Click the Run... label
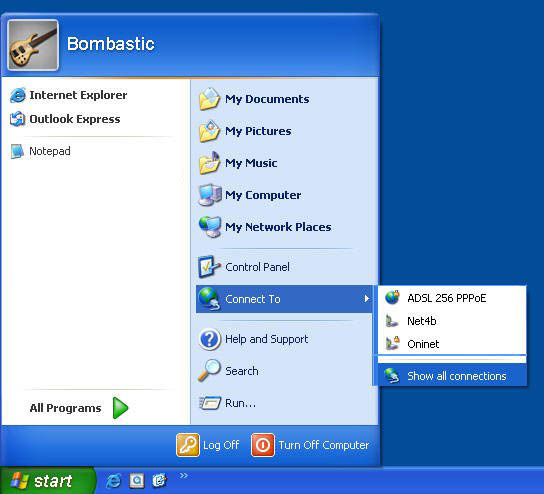This screenshot has height=494, width=544. [x=240, y=403]
